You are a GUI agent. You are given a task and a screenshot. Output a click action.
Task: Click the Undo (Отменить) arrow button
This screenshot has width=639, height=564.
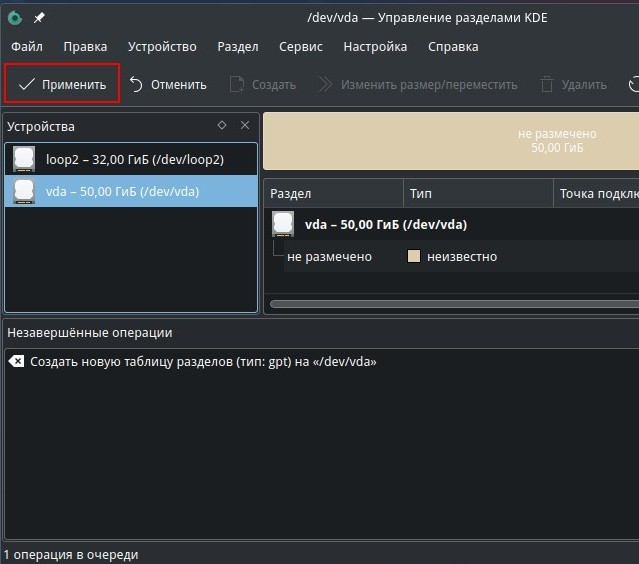(167, 85)
